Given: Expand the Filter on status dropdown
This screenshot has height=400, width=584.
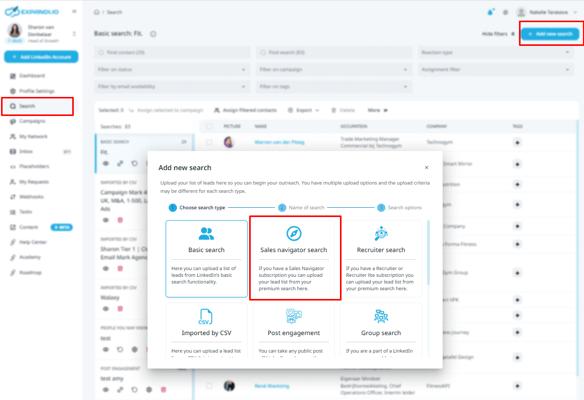Looking at the screenshot, I should 172,70.
